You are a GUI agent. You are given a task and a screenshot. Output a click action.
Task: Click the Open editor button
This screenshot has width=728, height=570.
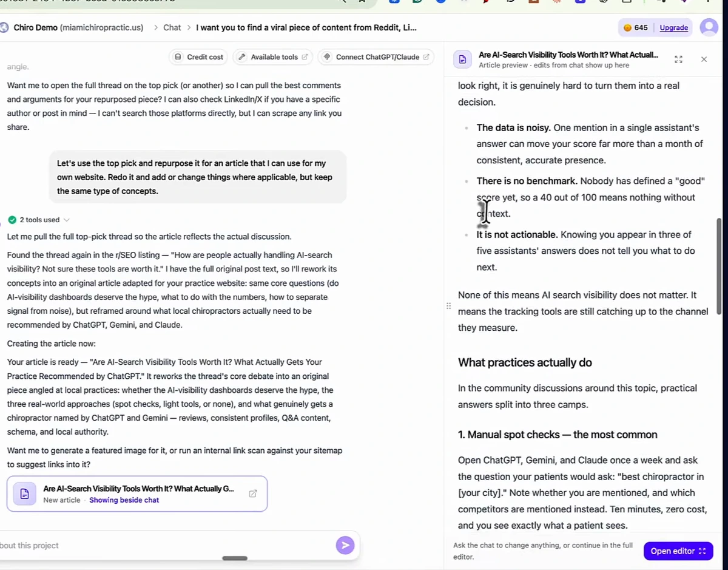pyautogui.click(x=678, y=551)
